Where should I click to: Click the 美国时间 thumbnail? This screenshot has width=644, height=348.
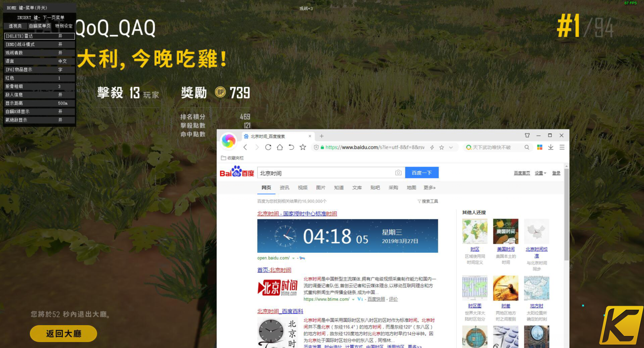(506, 231)
